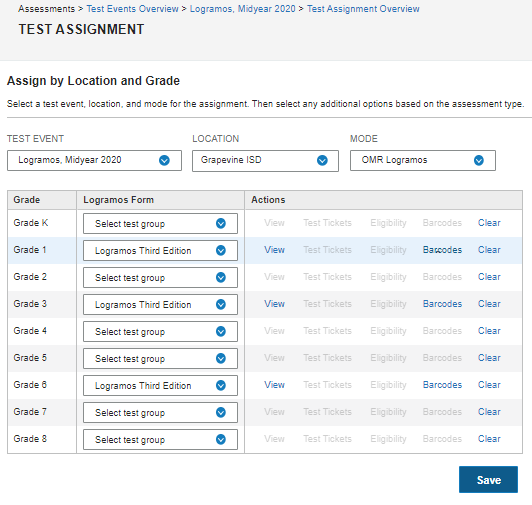Clear the Grade 6 assignment
532x505 pixels.
[x=489, y=385]
